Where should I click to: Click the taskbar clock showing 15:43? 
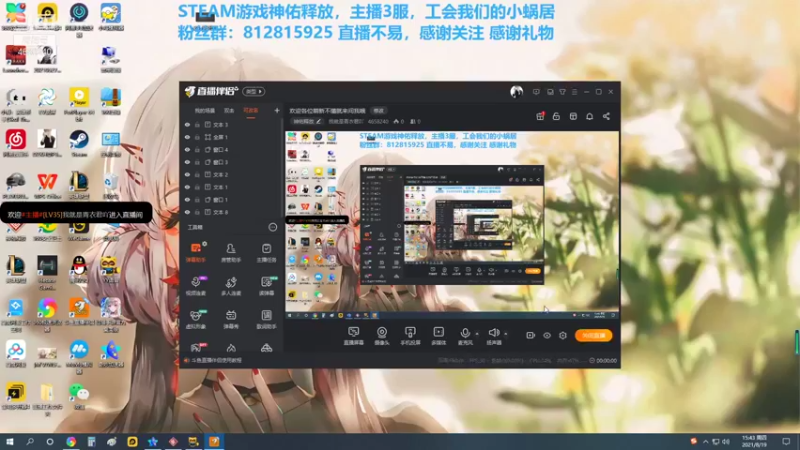point(755,441)
